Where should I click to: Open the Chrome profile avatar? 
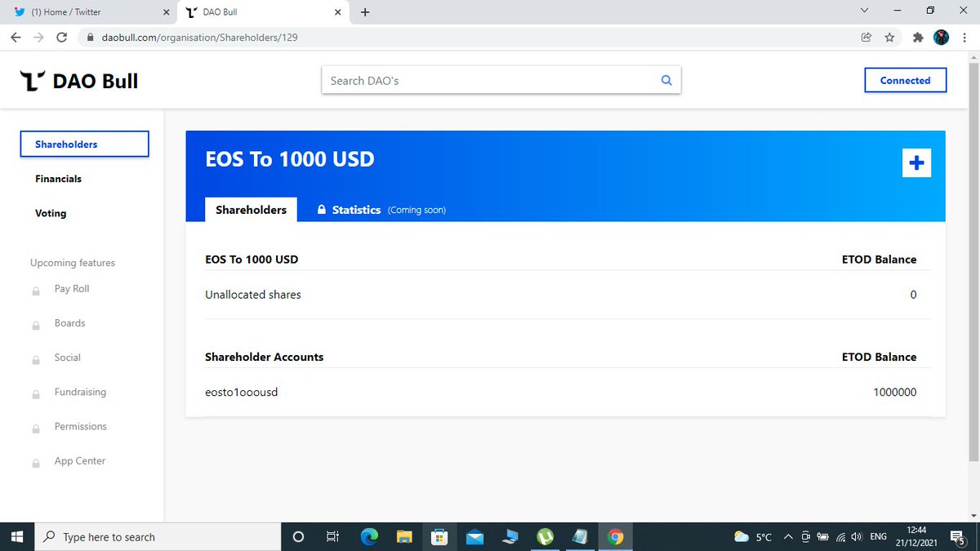pos(941,38)
